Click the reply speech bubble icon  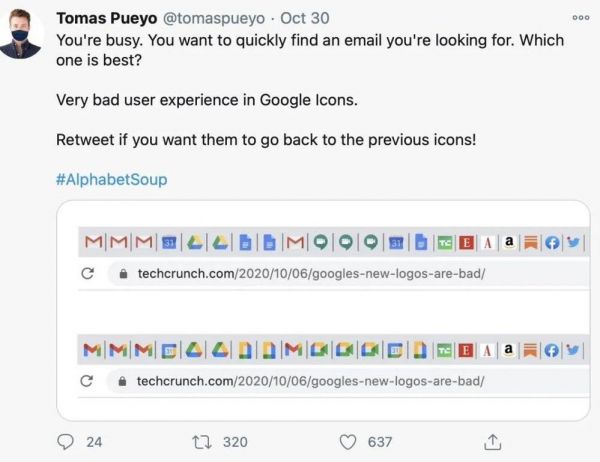[65, 441]
